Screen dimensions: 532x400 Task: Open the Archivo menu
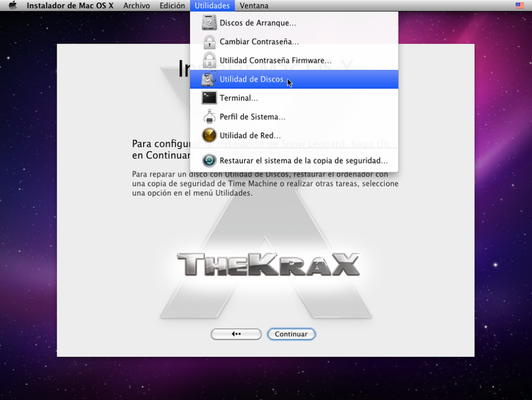136,5
